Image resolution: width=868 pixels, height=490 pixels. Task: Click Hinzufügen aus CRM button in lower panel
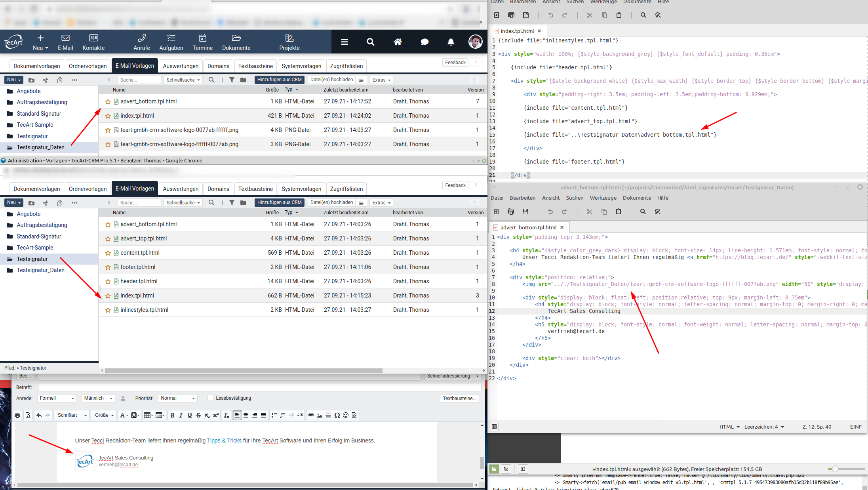(x=279, y=202)
